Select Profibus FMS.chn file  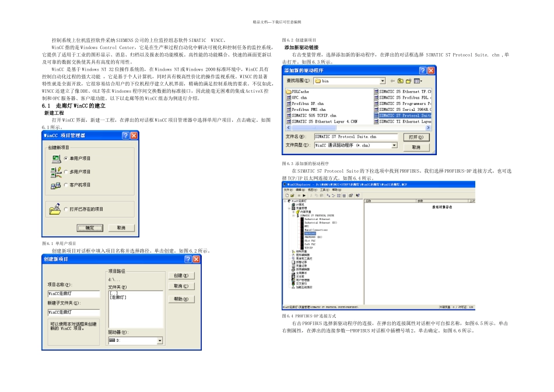pyautogui.click(x=306, y=110)
